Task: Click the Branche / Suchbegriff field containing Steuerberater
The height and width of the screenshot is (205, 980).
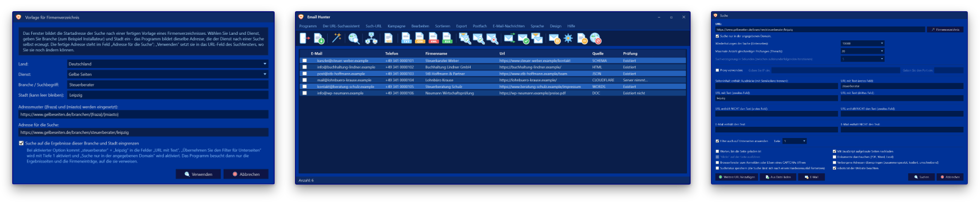Action: click(x=168, y=85)
